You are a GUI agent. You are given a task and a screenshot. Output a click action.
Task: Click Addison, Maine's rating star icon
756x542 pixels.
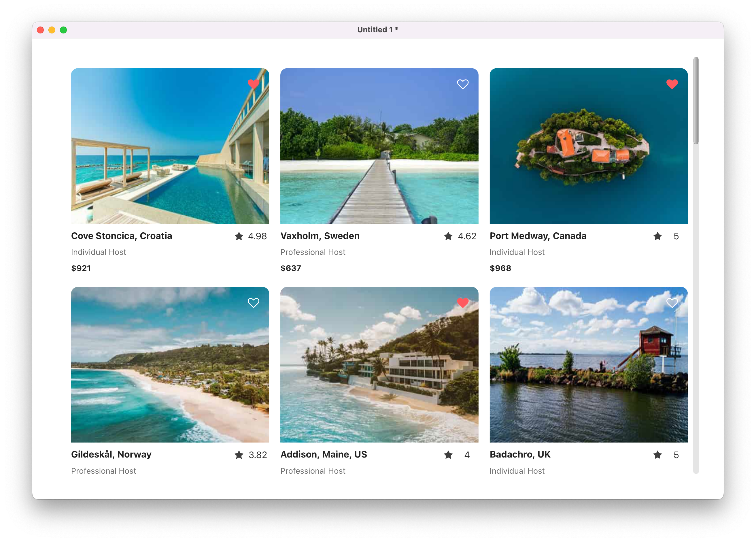tap(448, 455)
